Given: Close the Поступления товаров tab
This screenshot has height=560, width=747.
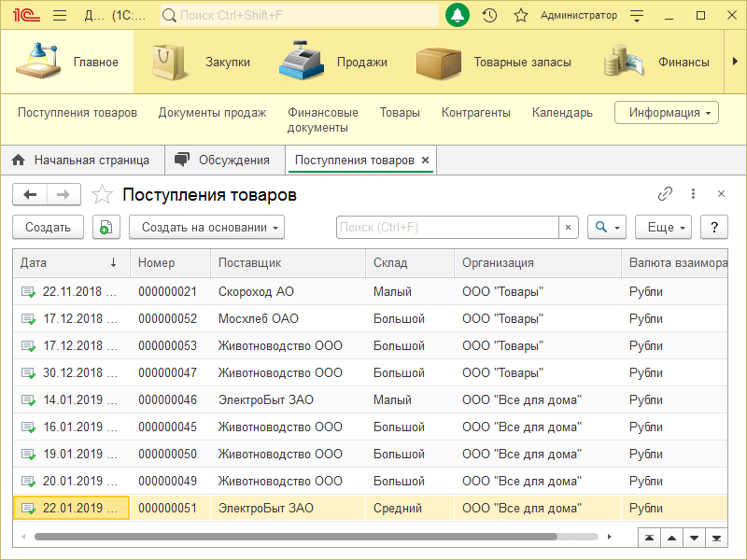Looking at the screenshot, I should 426,160.
